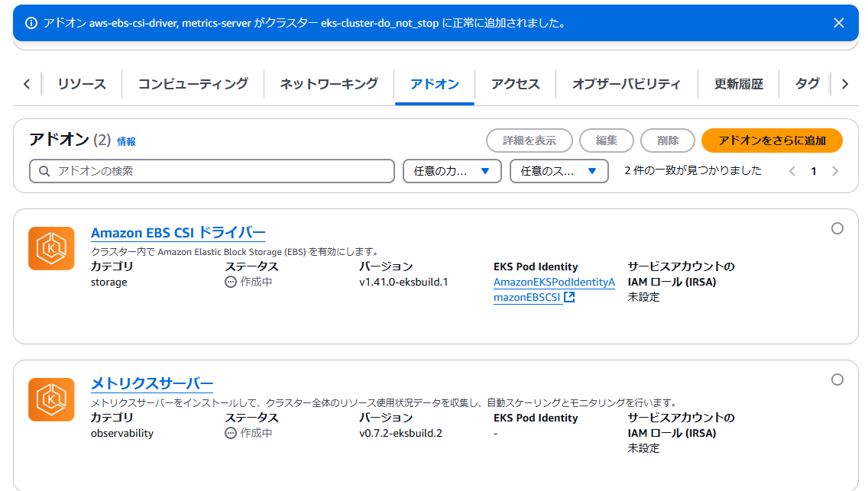Focus the アドオンの検索 search field
Image resolution: width=868 pixels, height=491 pixels.
(212, 171)
